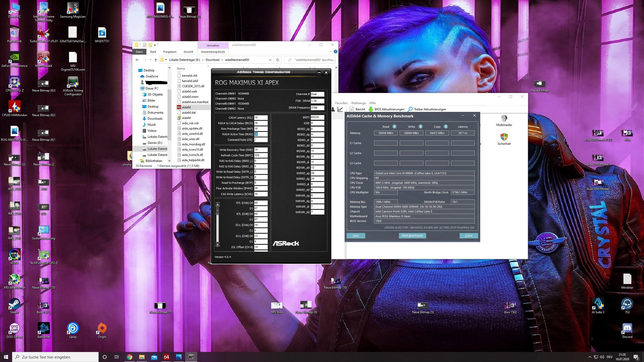Launch ASRock Timing Configurator desktop icon

(73, 86)
